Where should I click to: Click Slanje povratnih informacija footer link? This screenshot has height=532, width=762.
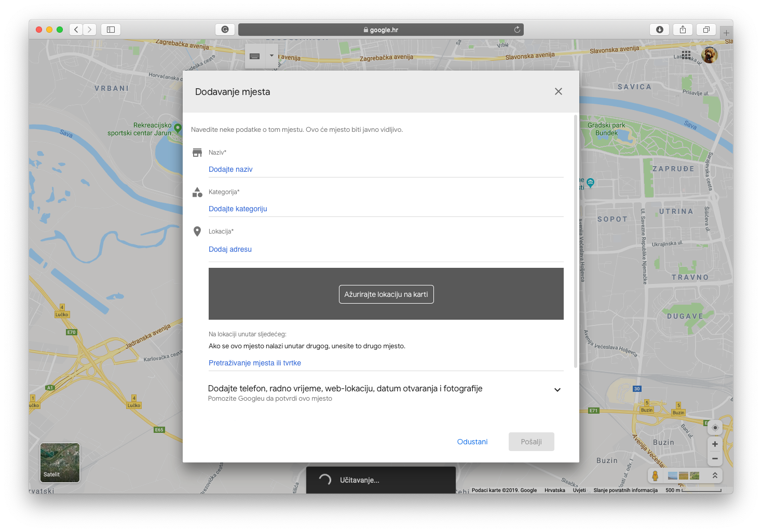pos(625,490)
